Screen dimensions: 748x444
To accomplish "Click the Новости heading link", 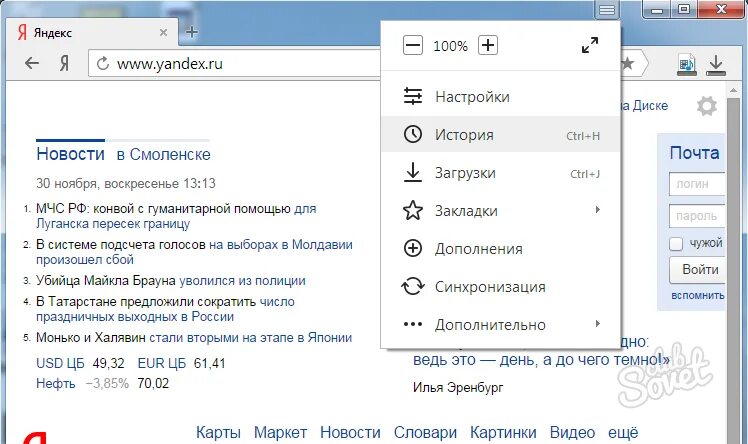I will coord(71,154).
